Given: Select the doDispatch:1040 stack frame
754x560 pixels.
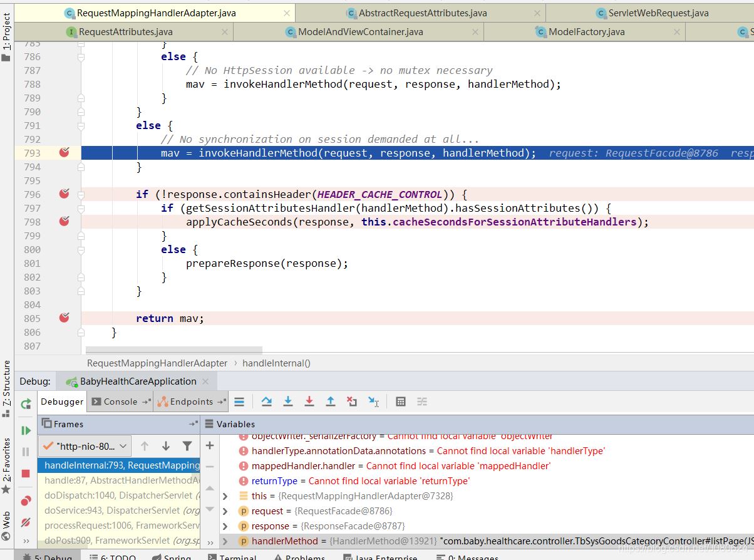Looking at the screenshot, I should pos(119,495).
